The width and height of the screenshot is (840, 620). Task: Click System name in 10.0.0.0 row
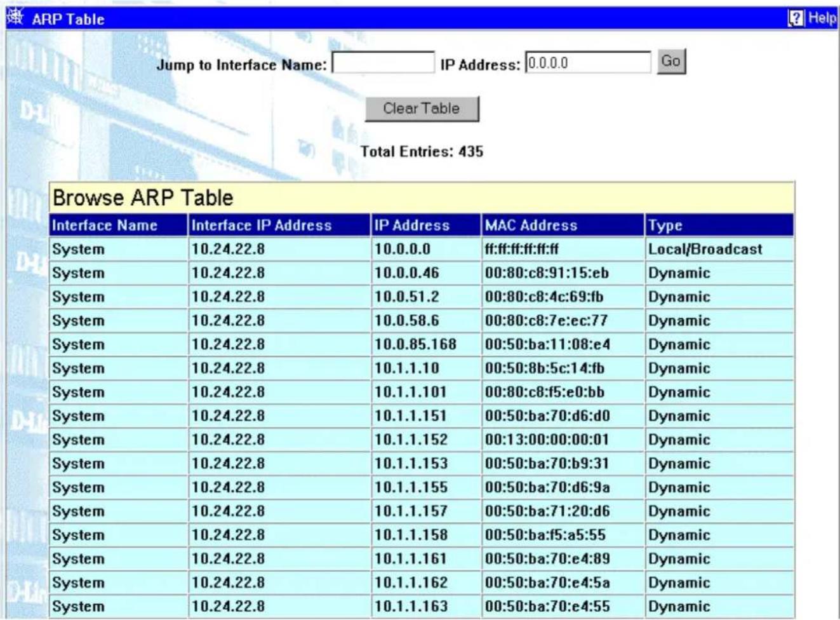point(78,249)
